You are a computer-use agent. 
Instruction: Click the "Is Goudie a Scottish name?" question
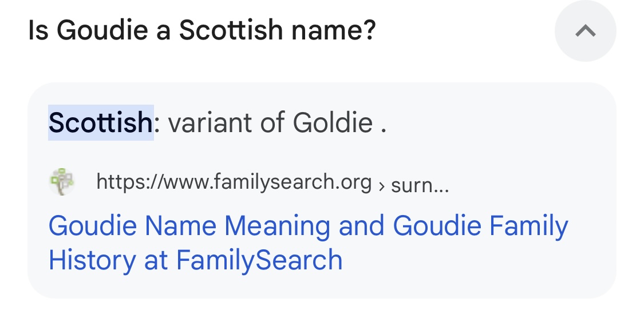pyautogui.click(x=202, y=30)
